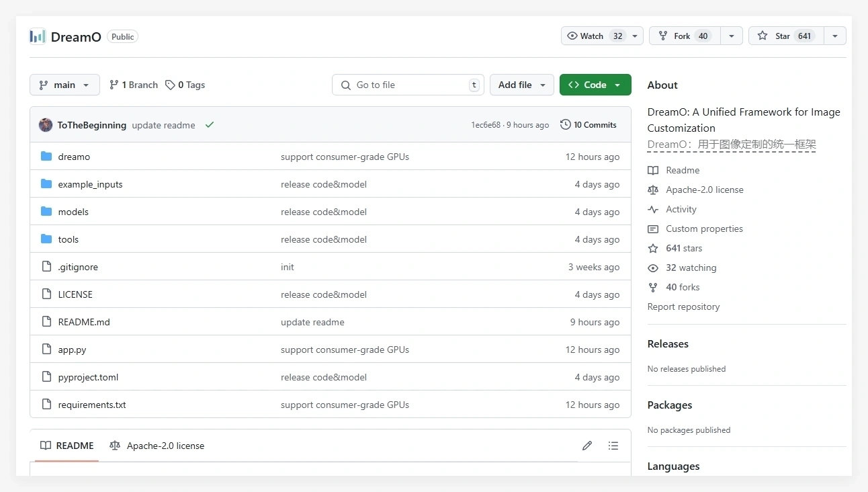Click the 0 Tags link
Viewport: 868px width, 492px height.
185,85
